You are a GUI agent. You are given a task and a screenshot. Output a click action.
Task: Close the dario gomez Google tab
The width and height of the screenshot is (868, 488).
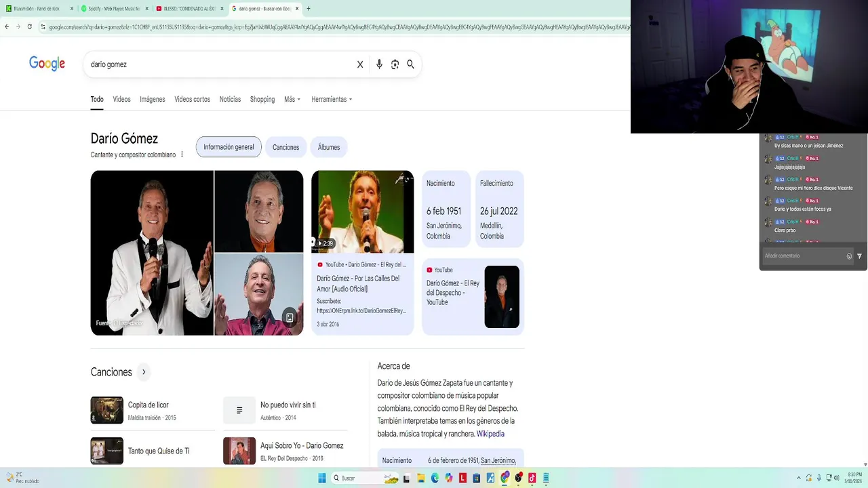click(297, 9)
